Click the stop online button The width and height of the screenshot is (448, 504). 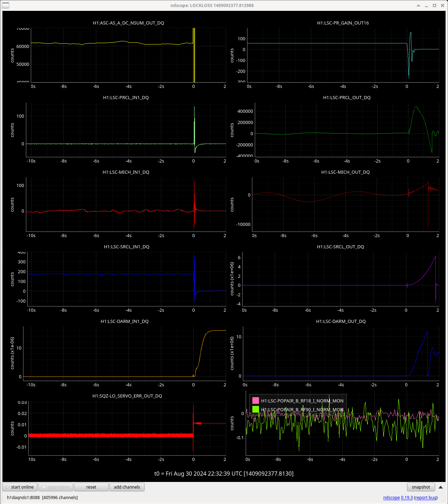(x=55, y=487)
